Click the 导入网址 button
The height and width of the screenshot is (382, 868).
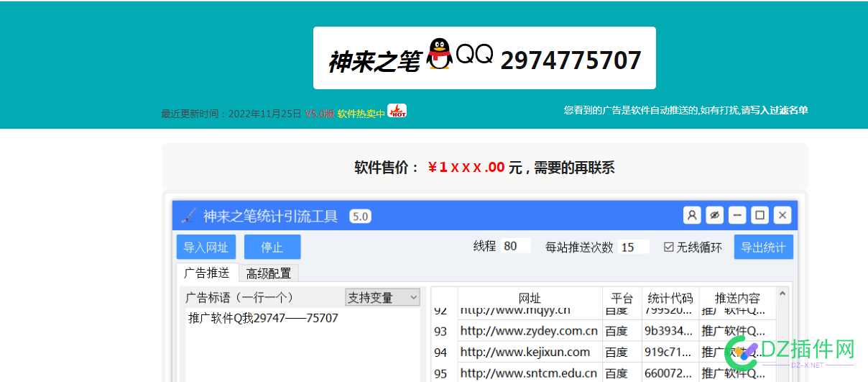tap(206, 247)
